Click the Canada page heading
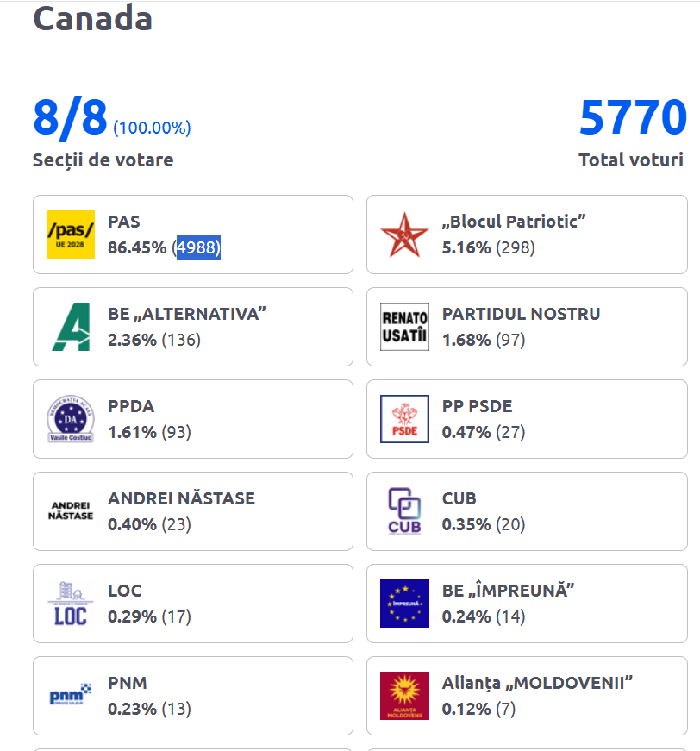700x751 pixels. tap(92, 19)
